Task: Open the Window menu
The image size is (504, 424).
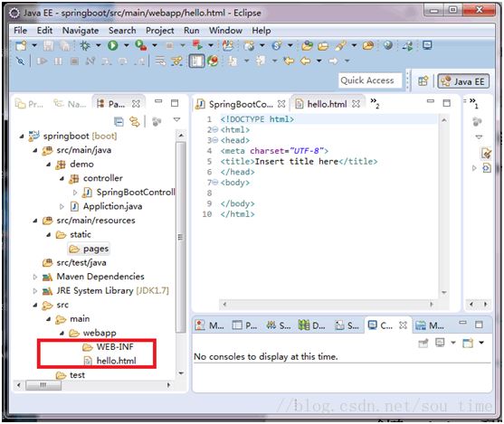Action: click(x=225, y=31)
